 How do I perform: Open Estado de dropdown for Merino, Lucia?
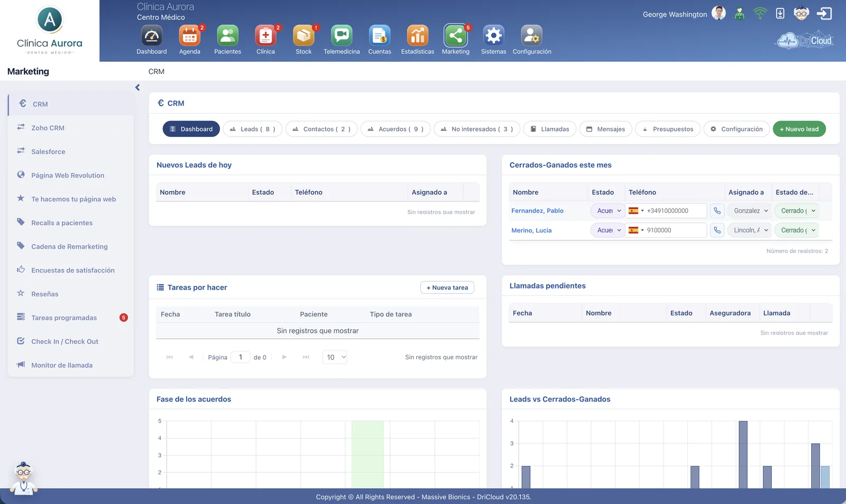click(797, 230)
